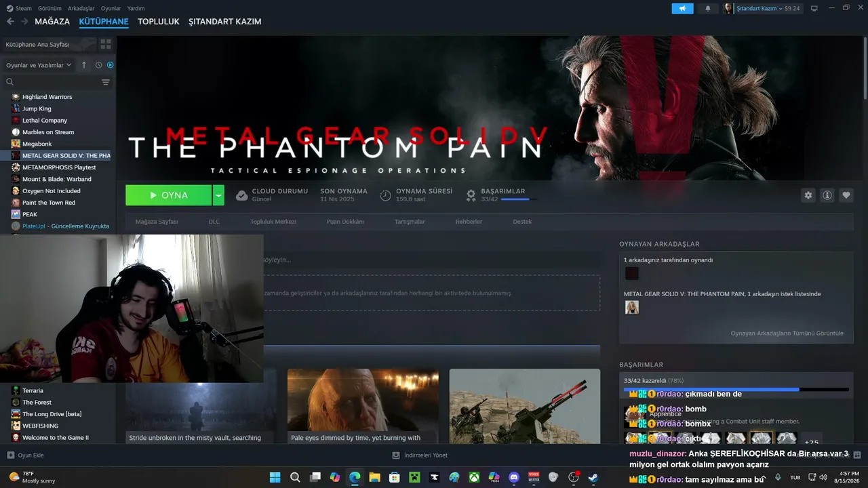Open Discord from the taskbar
Screen dimensions: 868x488
pyautogui.click(x=514, y=477)
